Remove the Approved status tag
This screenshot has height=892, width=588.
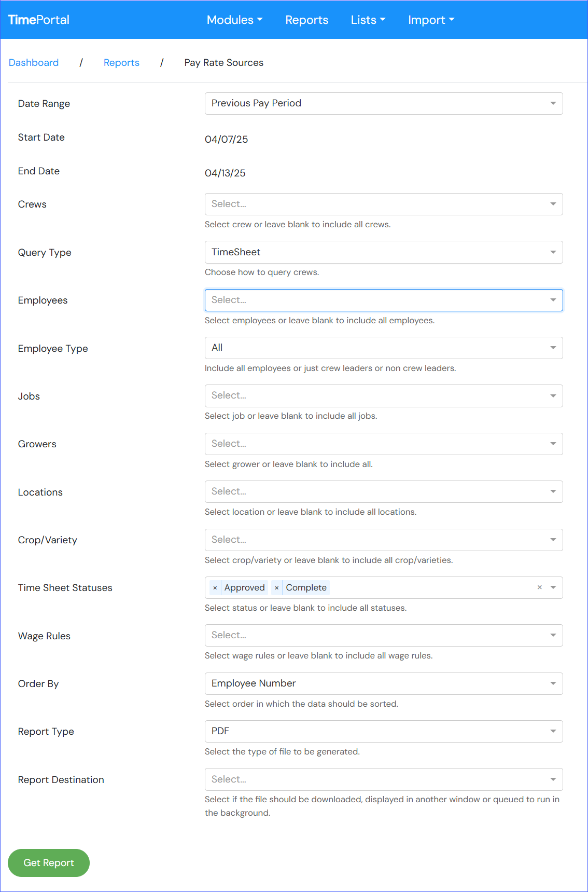pyautogui.click(x=215, y=588)
